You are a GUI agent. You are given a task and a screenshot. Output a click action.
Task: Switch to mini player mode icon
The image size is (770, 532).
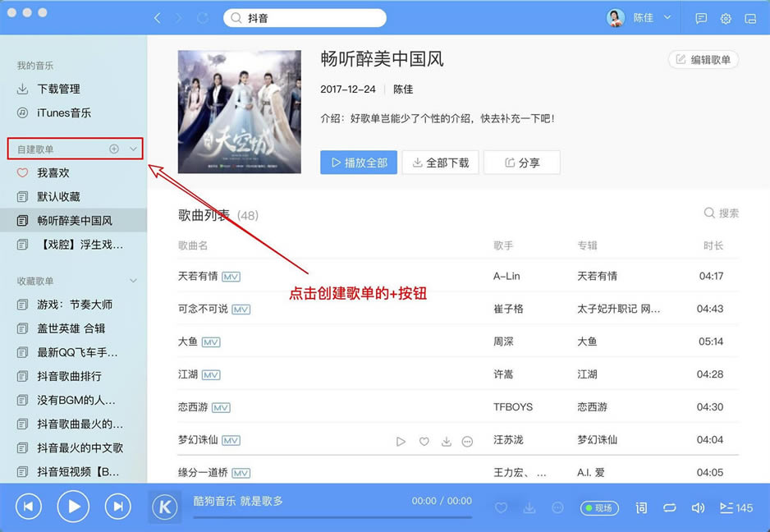750,18
